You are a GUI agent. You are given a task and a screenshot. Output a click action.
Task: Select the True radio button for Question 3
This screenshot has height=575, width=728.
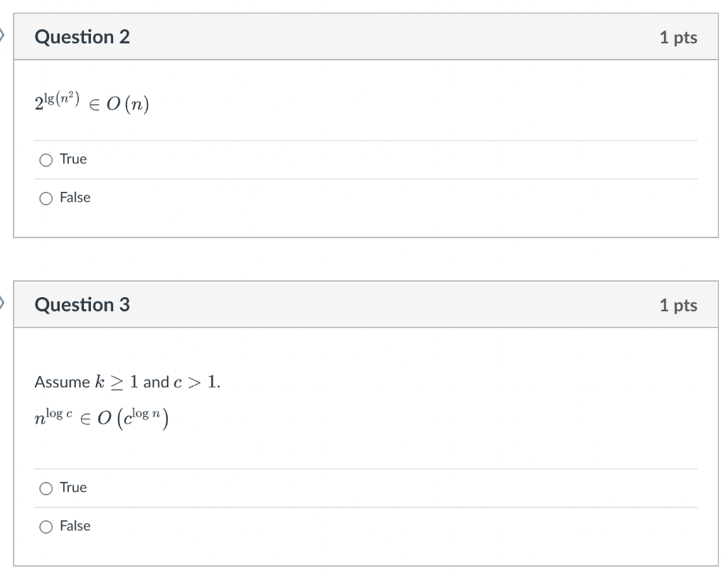[45, 488]
